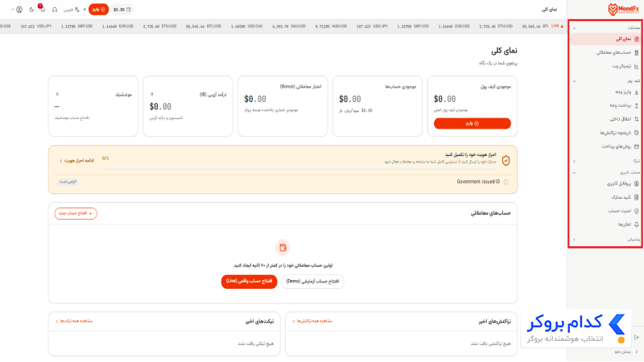Click the $0.00 wallet balance pill in top bar

click(x=122, y=10)
